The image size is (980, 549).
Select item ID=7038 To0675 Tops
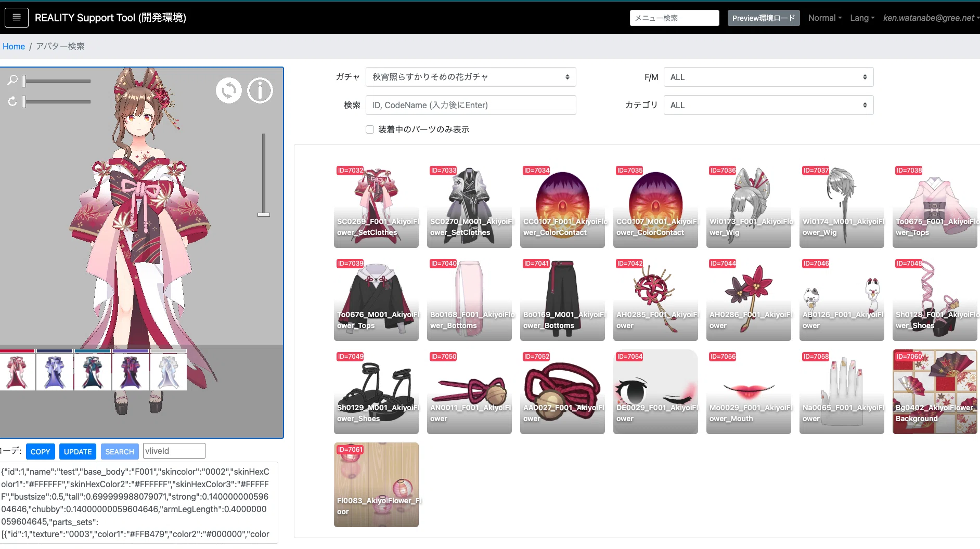click(935, 206)
